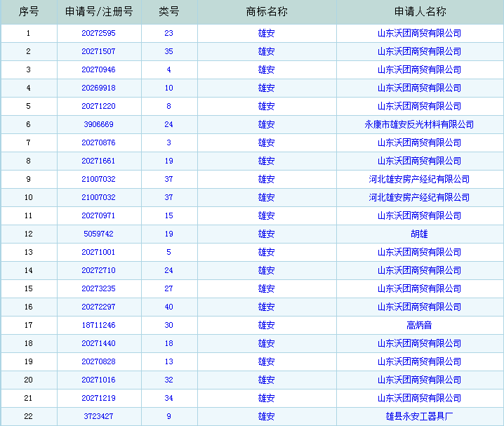Open application number 20271220

[98, 106]
